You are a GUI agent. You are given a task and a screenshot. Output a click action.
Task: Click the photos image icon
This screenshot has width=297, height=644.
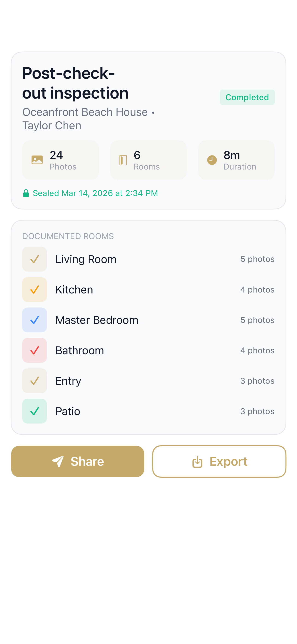tap(37, 160)
